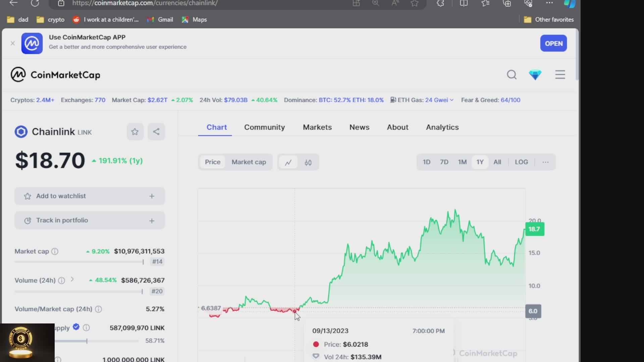Click Market Cap $2.62T value

pos(157,100)
